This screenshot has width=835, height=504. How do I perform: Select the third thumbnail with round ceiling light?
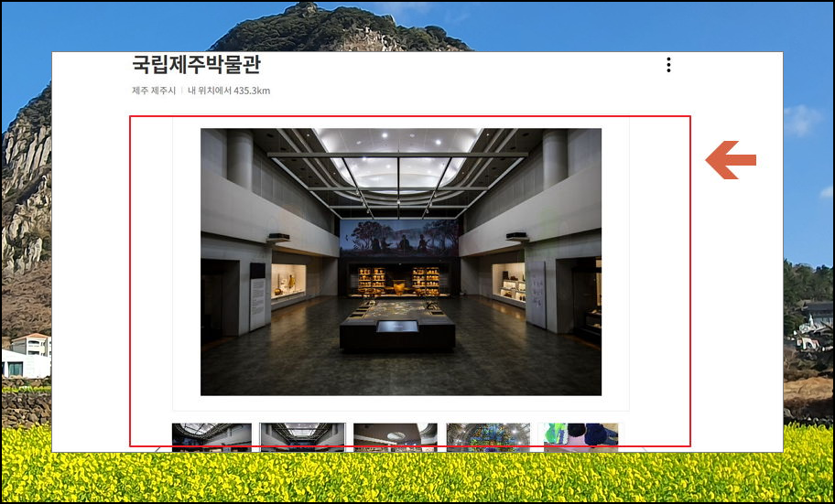point(396,437)
